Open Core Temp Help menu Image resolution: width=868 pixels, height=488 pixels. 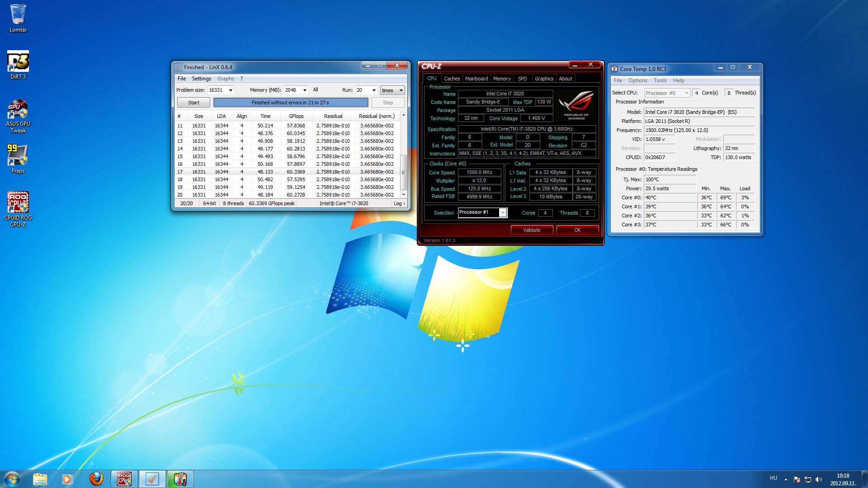(679, 80)
